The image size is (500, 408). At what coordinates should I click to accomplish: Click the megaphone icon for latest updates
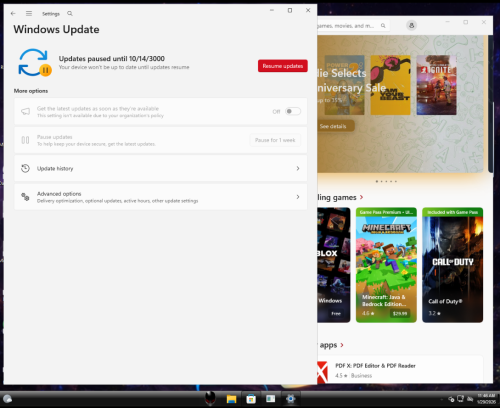(x=25, y=111)
